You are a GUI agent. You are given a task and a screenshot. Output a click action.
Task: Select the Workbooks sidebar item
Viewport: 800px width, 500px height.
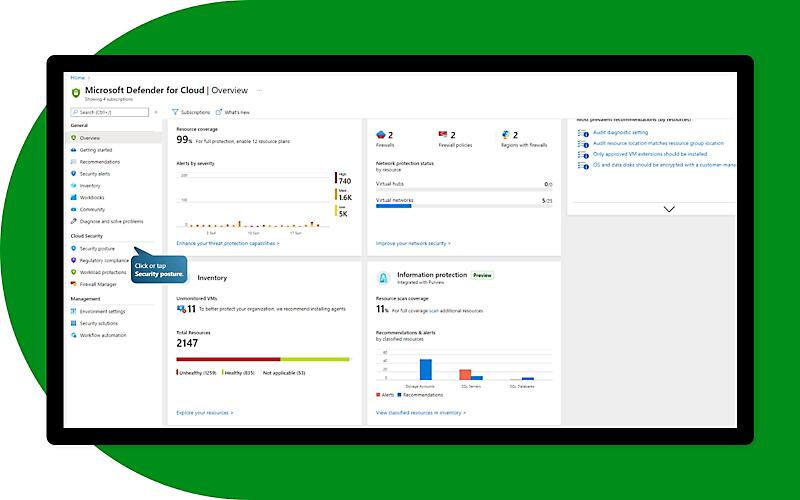92,197
